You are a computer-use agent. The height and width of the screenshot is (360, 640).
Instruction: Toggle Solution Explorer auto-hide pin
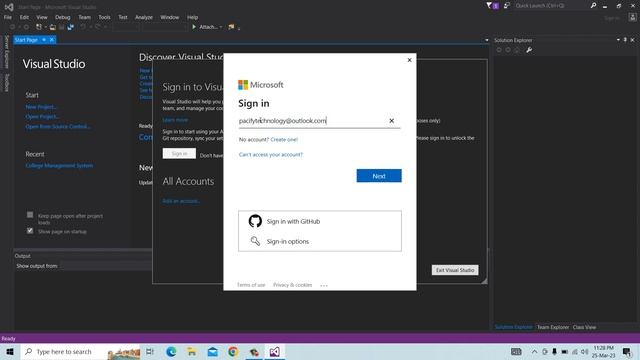click(x=625, y=40)
